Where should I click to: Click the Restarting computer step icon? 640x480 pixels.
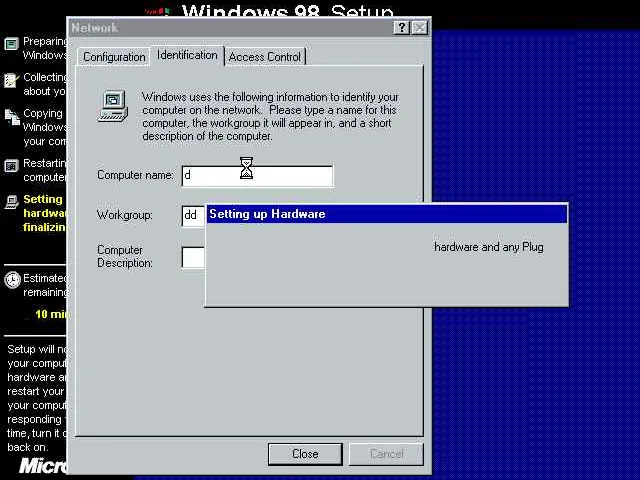coord(11,166)
